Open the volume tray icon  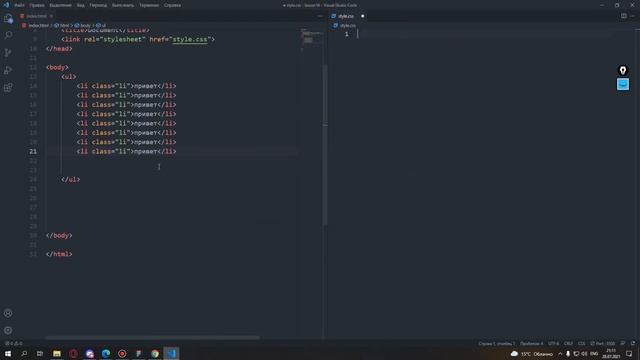pos(584,354)
